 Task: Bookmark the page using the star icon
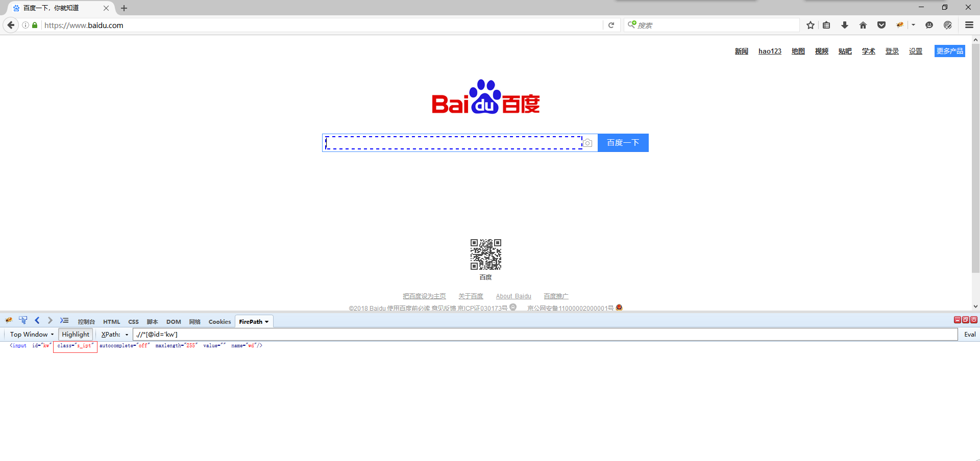click(810, 25)
